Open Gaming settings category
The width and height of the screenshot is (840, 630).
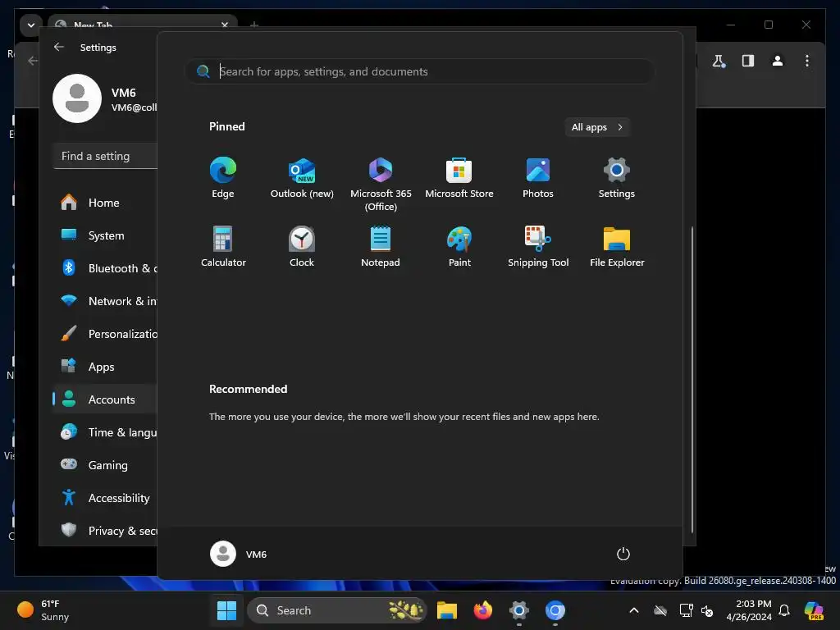(x=104, y=465)
